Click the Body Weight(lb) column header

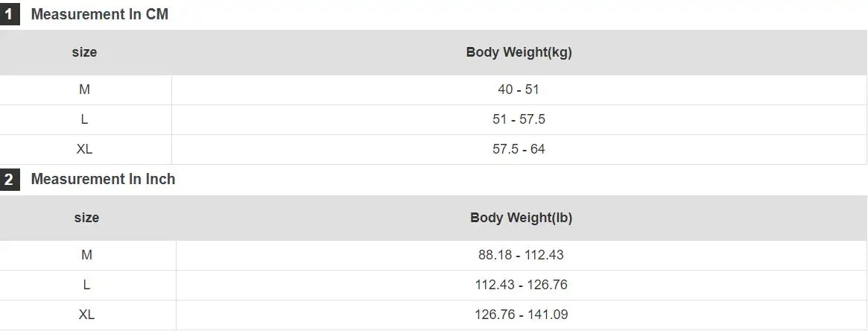pyautogui.click(x=522, y=218)
